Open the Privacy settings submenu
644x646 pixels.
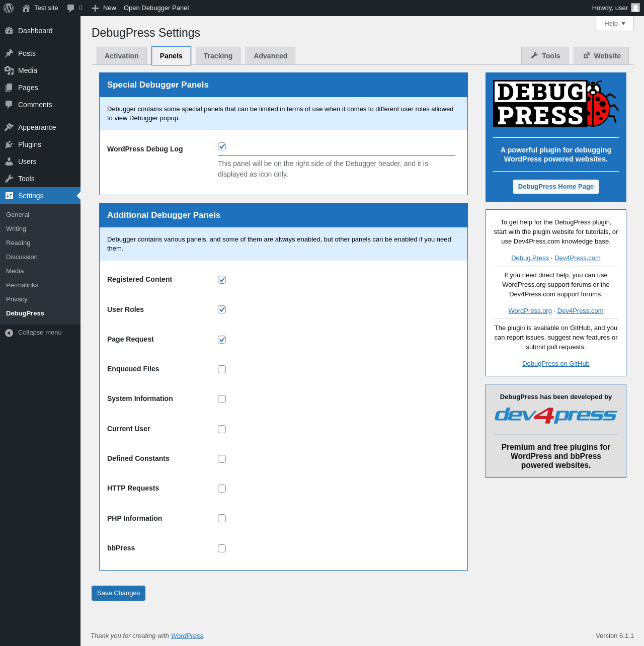40,299
